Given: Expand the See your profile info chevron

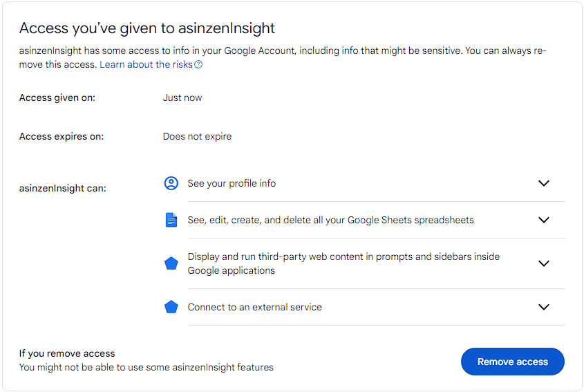Looking at the screenshot, I should coord(544,183).
